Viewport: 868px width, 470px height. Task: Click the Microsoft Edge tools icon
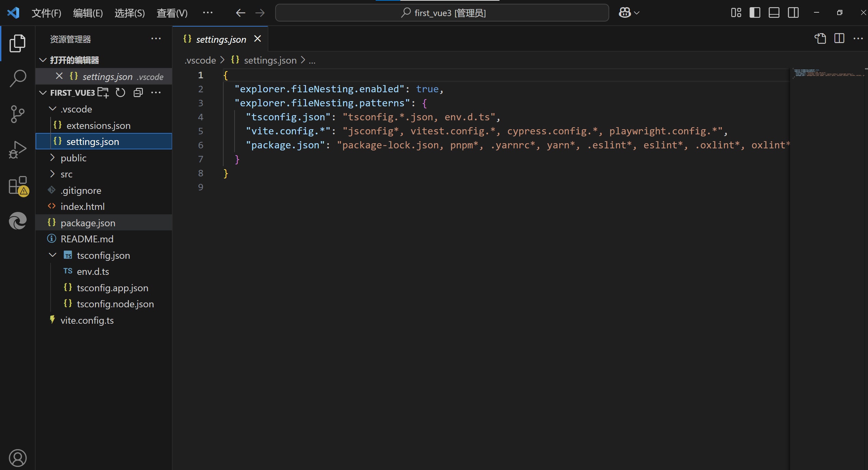coord(17,221)
